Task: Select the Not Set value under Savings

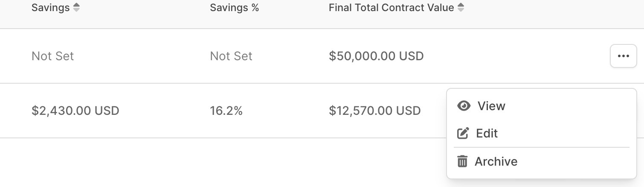Action: tap(53, 56)
